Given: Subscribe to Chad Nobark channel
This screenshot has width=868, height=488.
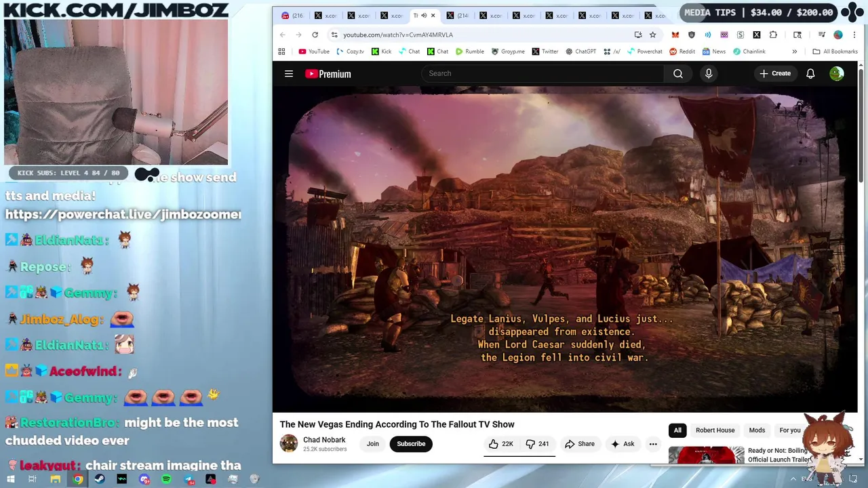Looking at the screenshot, I should pos(411,444).
